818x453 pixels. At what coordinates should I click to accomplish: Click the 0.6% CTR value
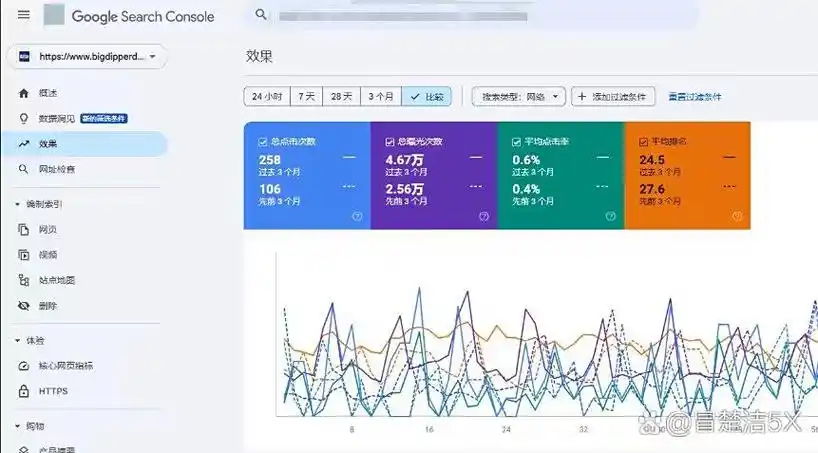pyautogui.click(x=526, y=160)
